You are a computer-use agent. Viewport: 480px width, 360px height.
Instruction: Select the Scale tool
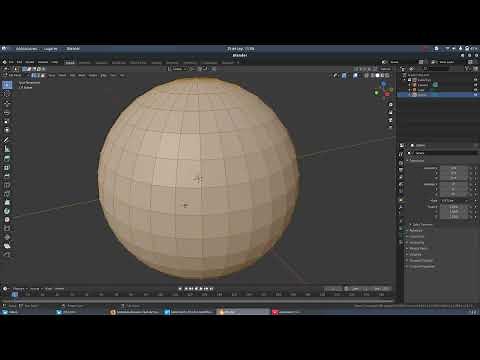[7, 121]
